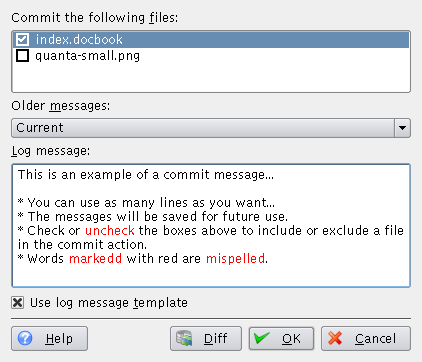Click the Diff button label
Image resolution: width=422 pixels, height=362 pixels.
point(215,339)
